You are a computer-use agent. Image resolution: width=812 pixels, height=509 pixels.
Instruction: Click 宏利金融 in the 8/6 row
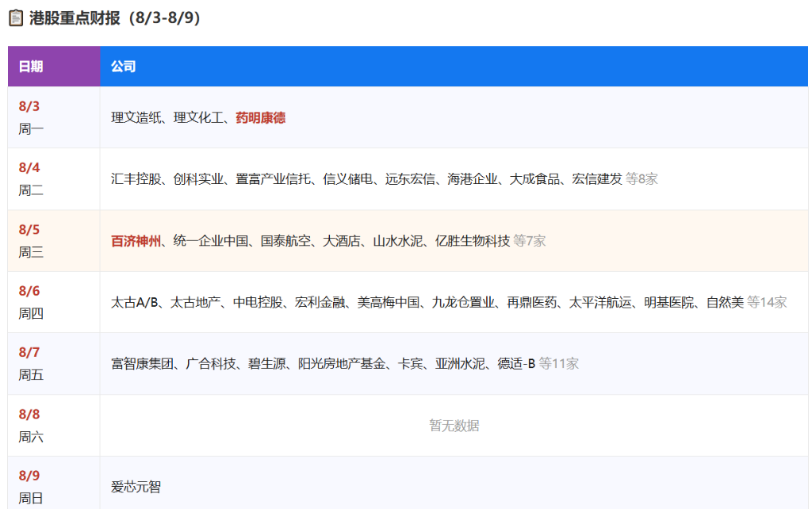[x=320, y=302]
